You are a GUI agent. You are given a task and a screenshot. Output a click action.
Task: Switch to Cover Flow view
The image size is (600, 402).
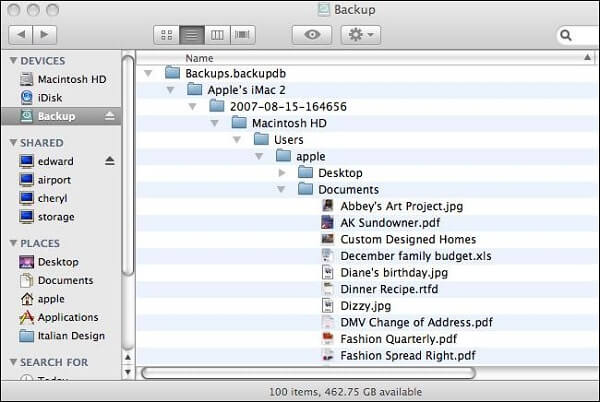[243, 35]
